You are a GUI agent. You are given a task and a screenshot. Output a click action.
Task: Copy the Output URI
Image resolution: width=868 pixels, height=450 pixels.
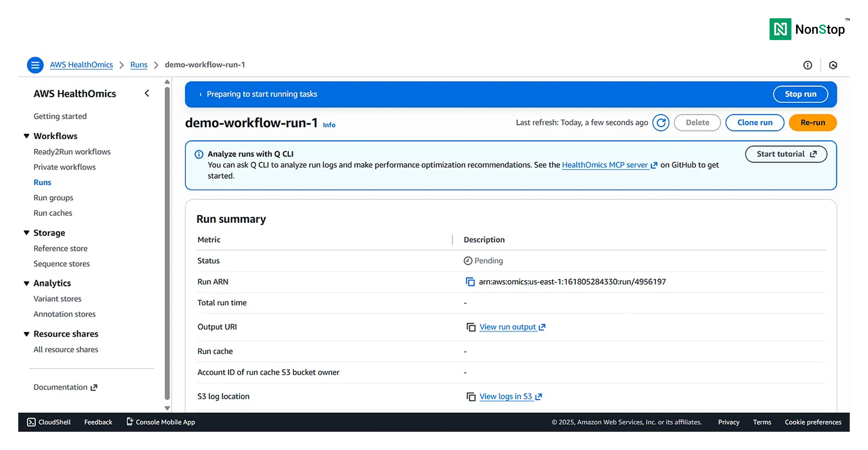click(x=471, y=327)
